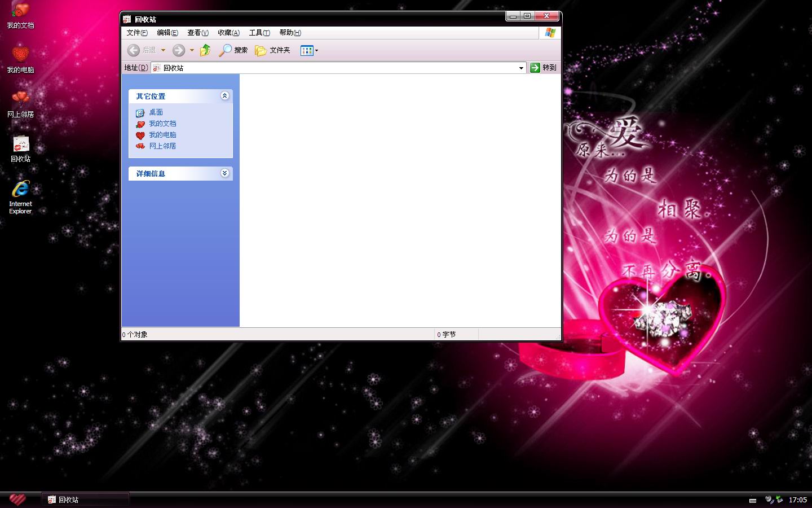The image size is (812, 508).
Task: Click the 转到 button label
Action: [x=549, y=68]
